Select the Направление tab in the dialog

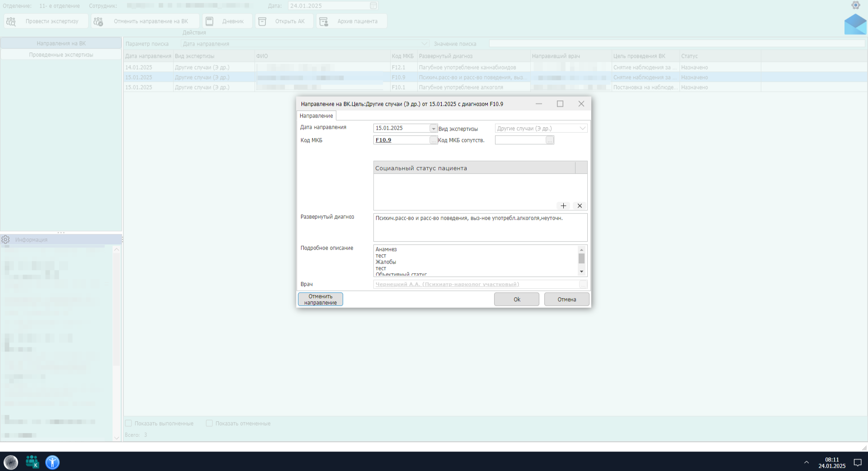click(316, 116)
